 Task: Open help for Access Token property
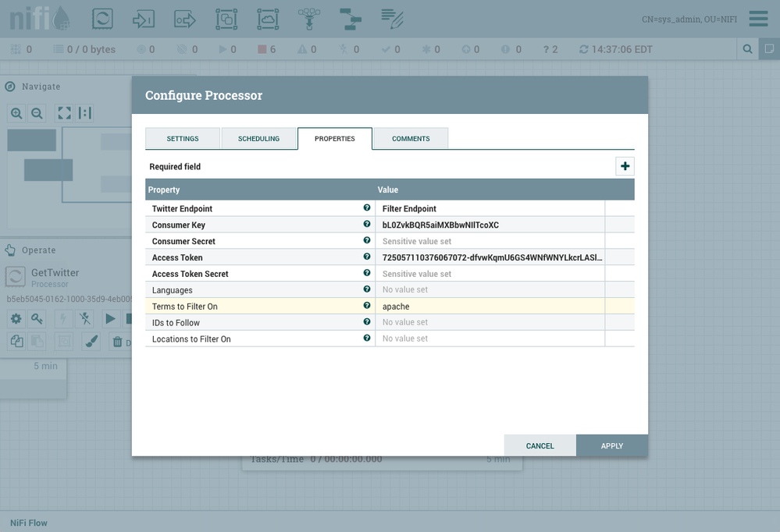coord(367,257)
